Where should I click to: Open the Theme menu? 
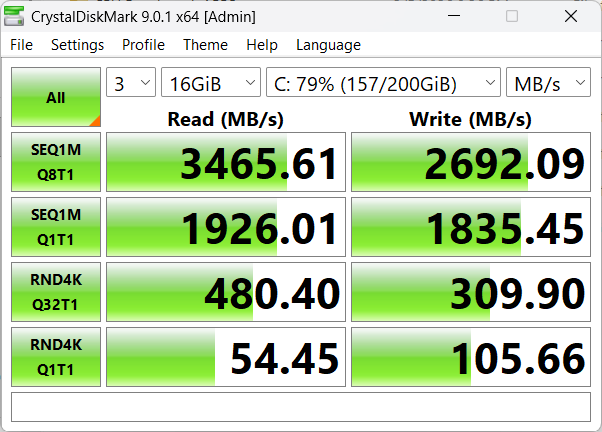point(205,45)
